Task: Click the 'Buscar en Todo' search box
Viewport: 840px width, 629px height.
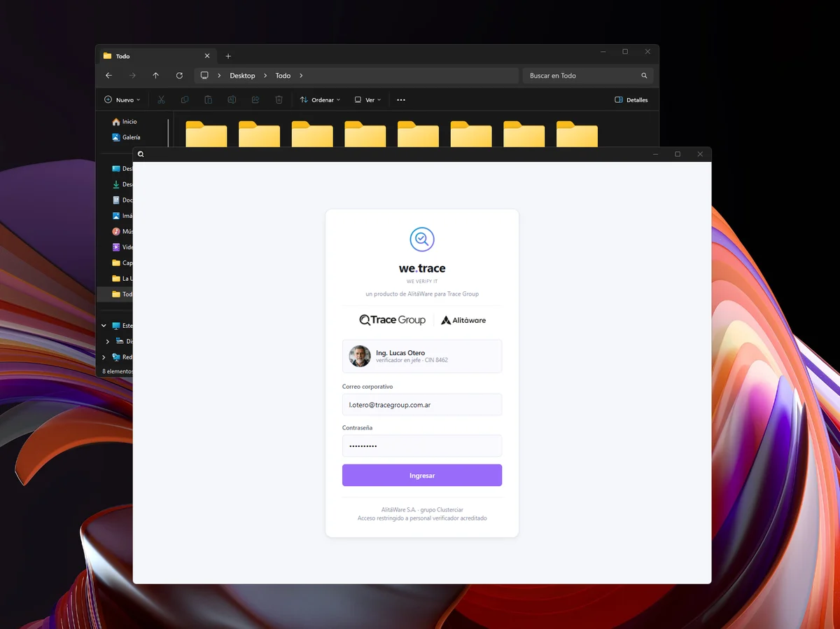Action: [x=588, y=76]
